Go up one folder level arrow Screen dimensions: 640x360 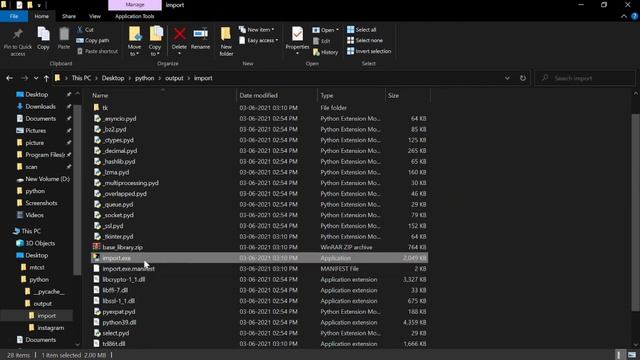click(46, 78)
